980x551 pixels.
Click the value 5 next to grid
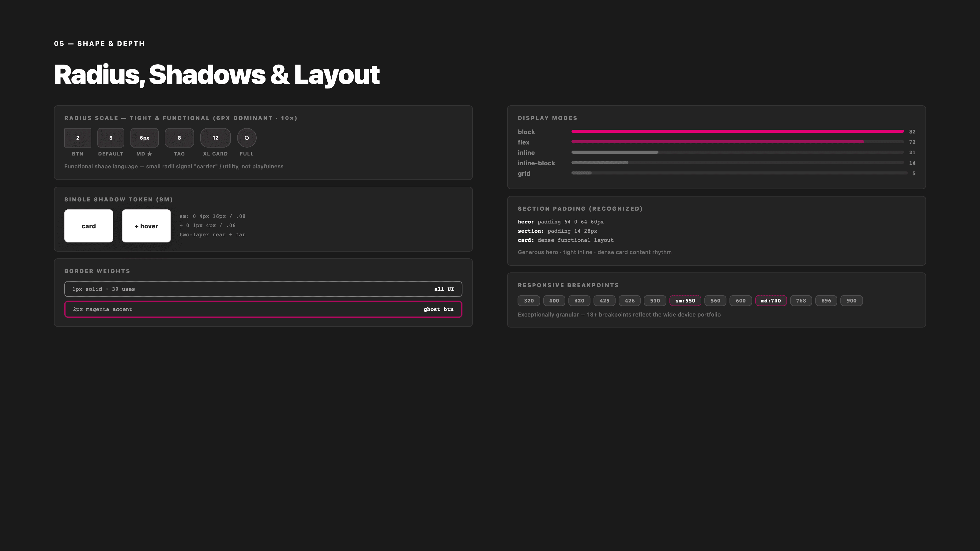(x=914, y=173)
